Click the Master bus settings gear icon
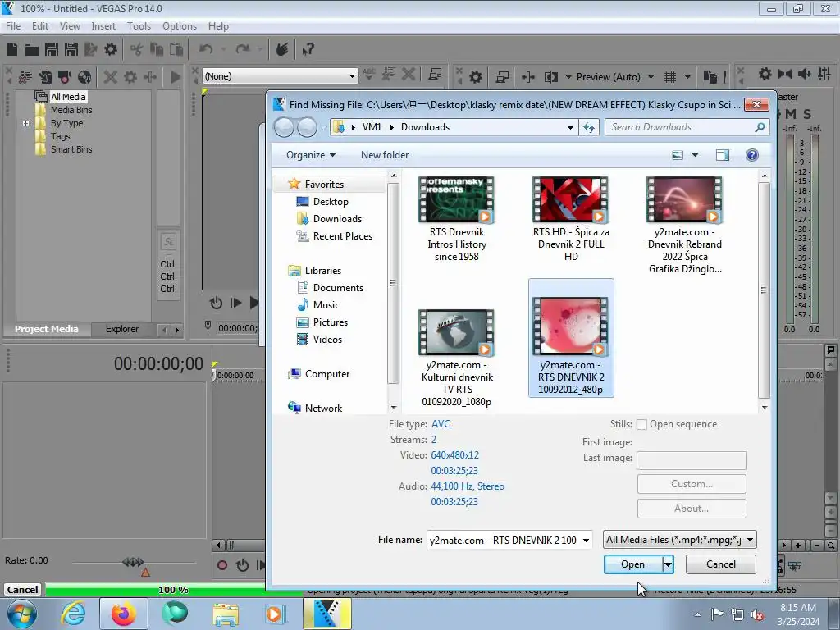This screenshot has width=840, height=630. click(765, 74)
